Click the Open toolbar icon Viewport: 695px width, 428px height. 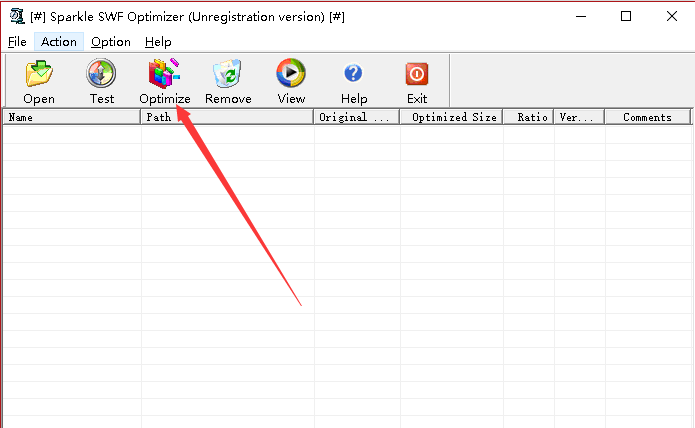pyautogui.click(x=39, y=74)
